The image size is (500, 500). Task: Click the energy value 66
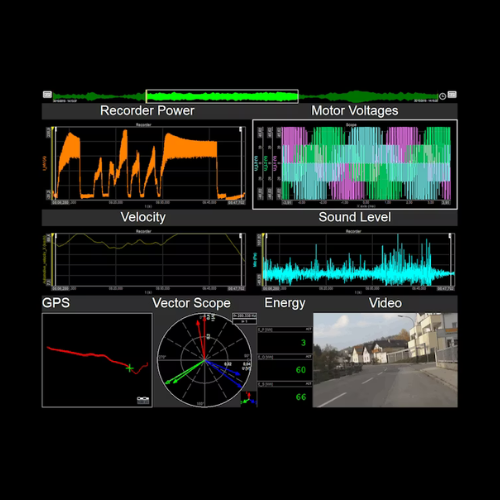click(301, 397)
